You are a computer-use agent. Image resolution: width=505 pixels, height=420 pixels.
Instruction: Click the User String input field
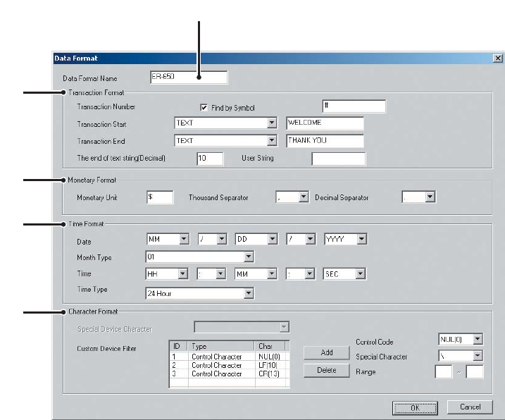pyautogui.click(x=339, y=159)
